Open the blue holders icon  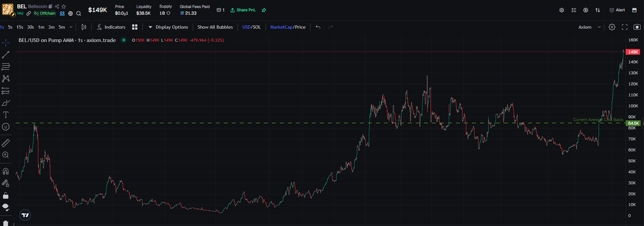[x=62, y=13]
